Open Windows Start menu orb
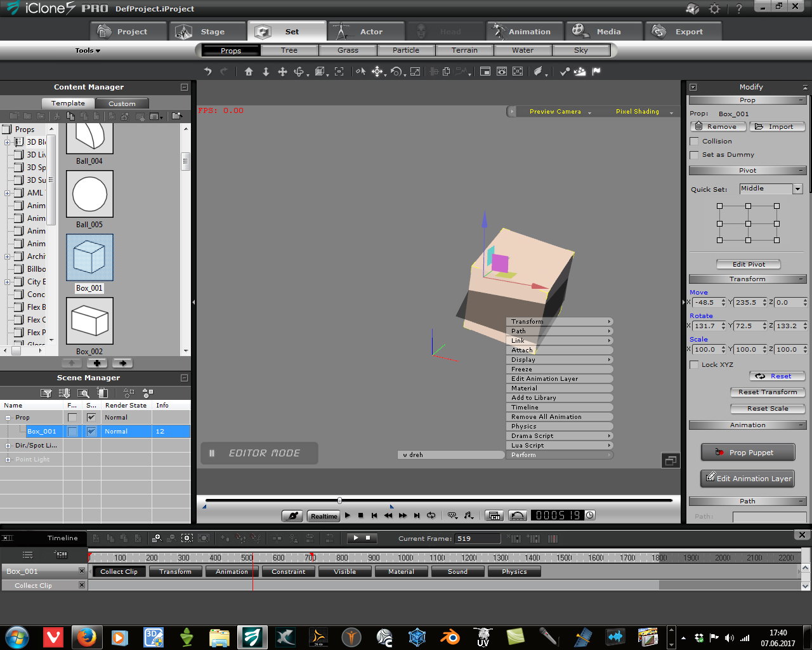Image resolution: width=812 pixels, height=650 pixels. pyautogui.click(x=17, y=637)
